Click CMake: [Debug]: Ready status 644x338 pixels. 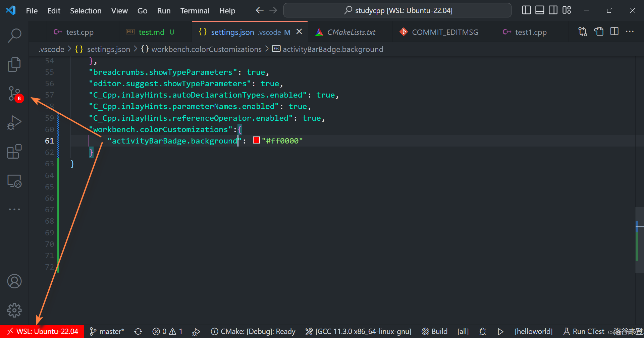click(x=253, y=332)
